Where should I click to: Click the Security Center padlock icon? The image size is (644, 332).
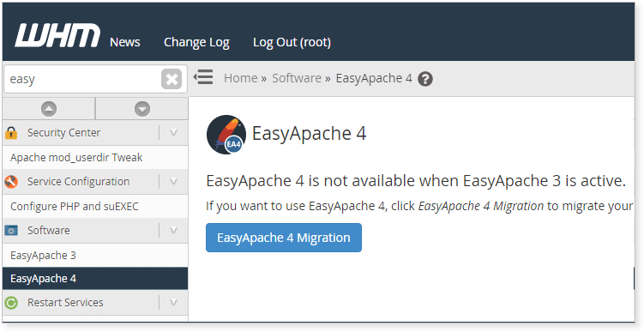click(x=11, y=133)
